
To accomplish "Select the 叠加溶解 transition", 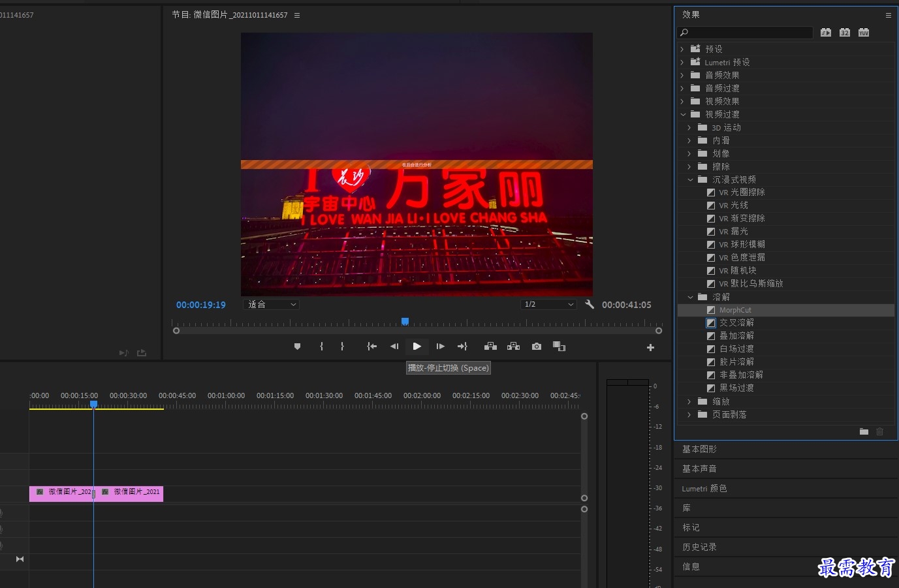I will coord(736,335).
